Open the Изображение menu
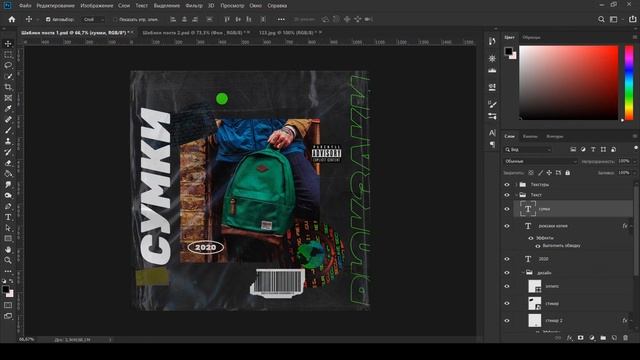The image size is (640, 360). click(97, 6)
